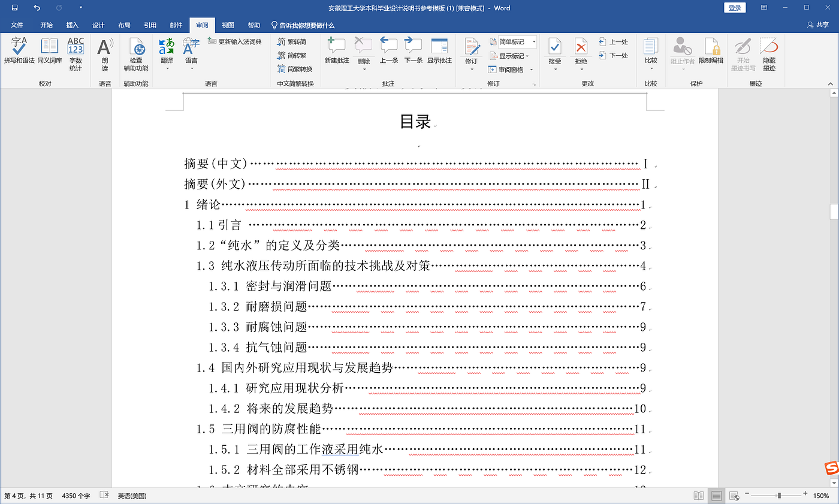Click 隐藏墨迹 hide ink
839x504 pixels.
pos(769,55)
